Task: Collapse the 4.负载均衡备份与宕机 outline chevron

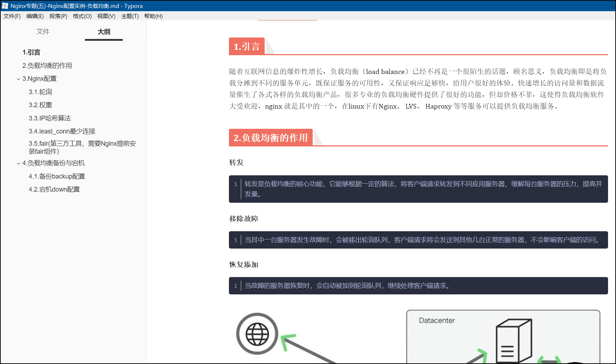Action: tap(18, 163)
